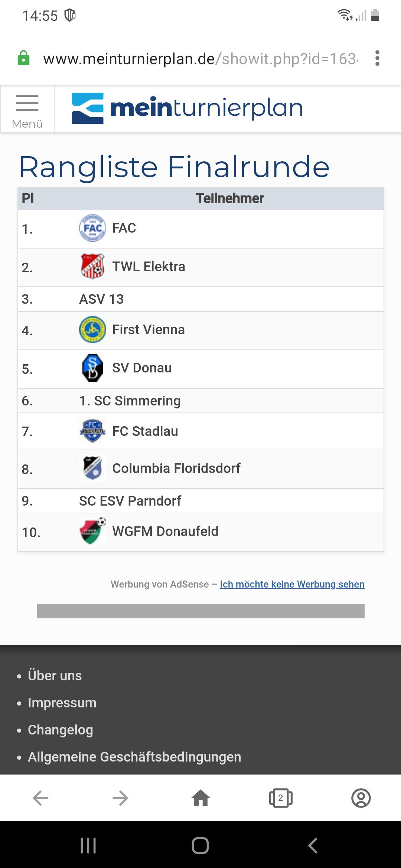Open the browser three-dot options menu
This screenshot has width=401, height=868.
377,58
